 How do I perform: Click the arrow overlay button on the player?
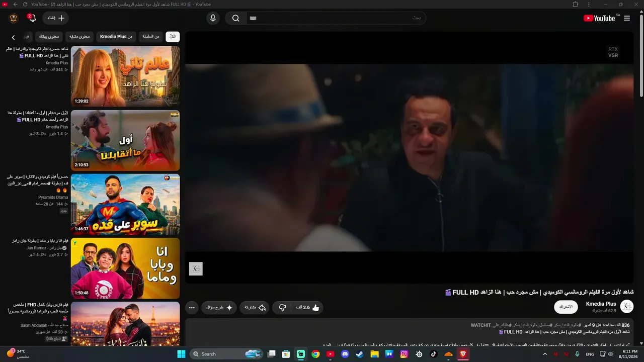pyautogui.click(x=196, y=268)
